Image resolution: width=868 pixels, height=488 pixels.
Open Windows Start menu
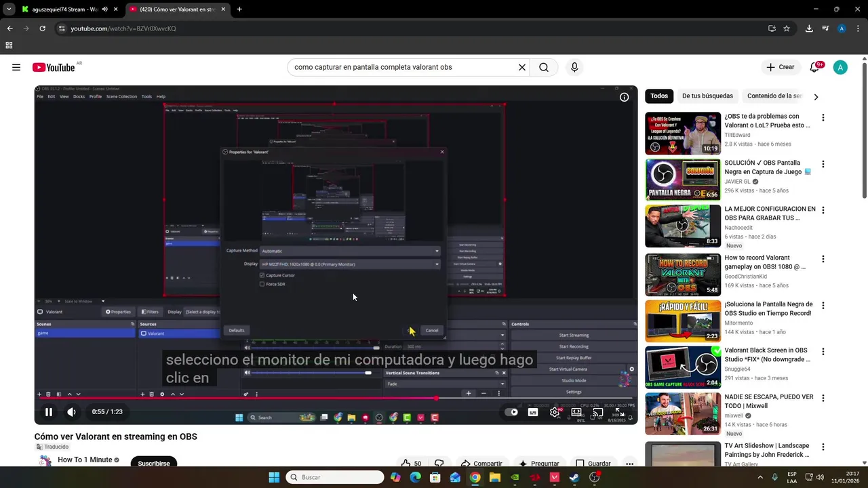click(274, 477)
